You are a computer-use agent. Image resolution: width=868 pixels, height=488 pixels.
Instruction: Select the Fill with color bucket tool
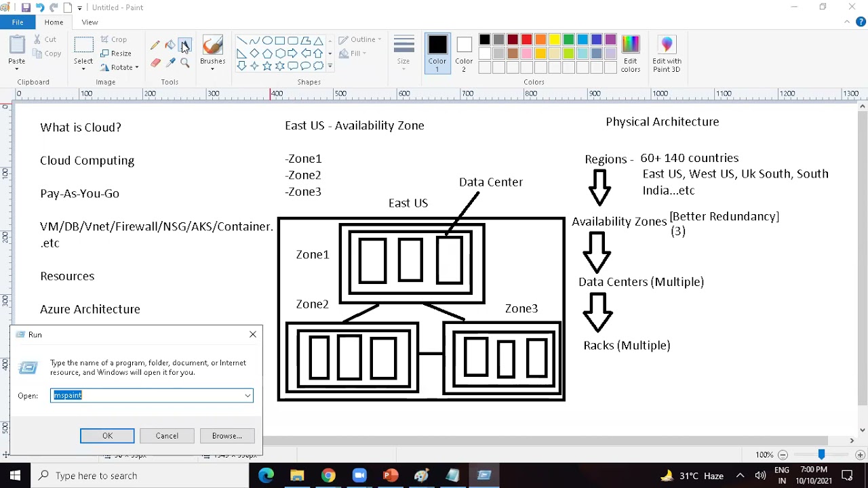click(x=170, y=45)
